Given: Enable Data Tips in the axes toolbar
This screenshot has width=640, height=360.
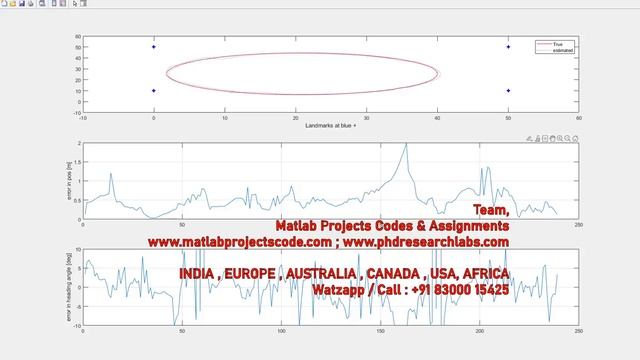Looking at the screenshot, I should (x=545, y=139).
